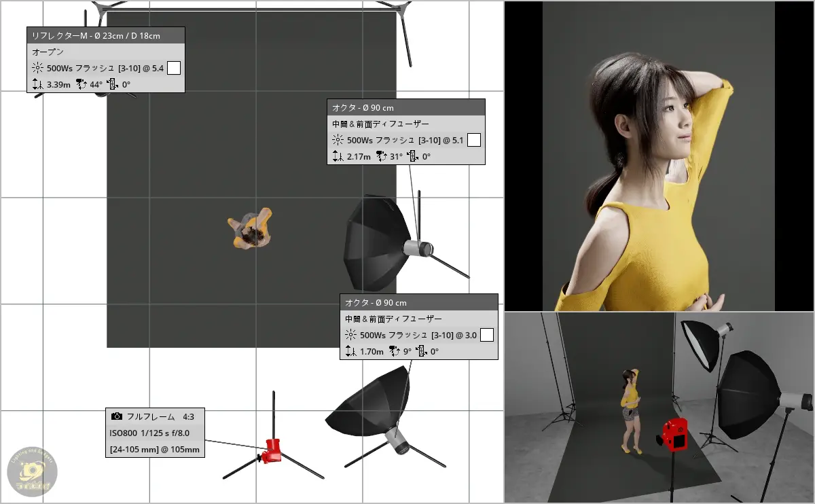The width and height of the screenshot is (815, 504).
Task: Click the rendered portrait preview image
Action: click(658, 156)
